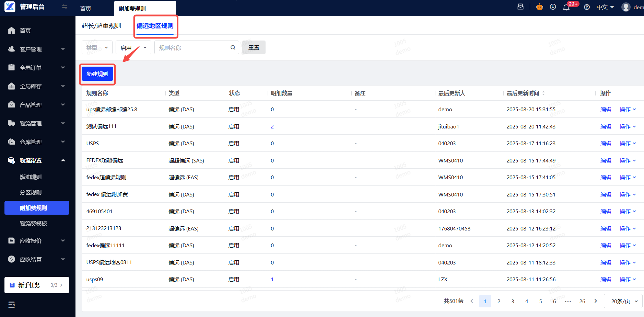
Task: Open the download center icon
Action: pos(553,7)
